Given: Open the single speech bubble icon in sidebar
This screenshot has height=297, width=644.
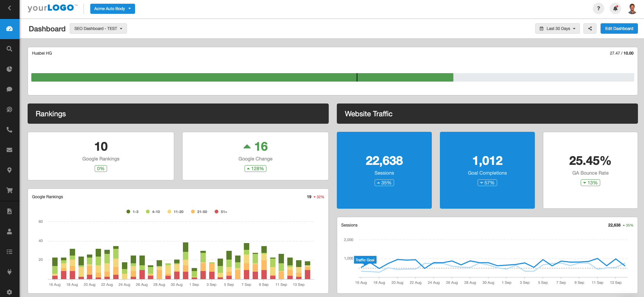Looking at the screenshot, I should click(x=9, y=89).
